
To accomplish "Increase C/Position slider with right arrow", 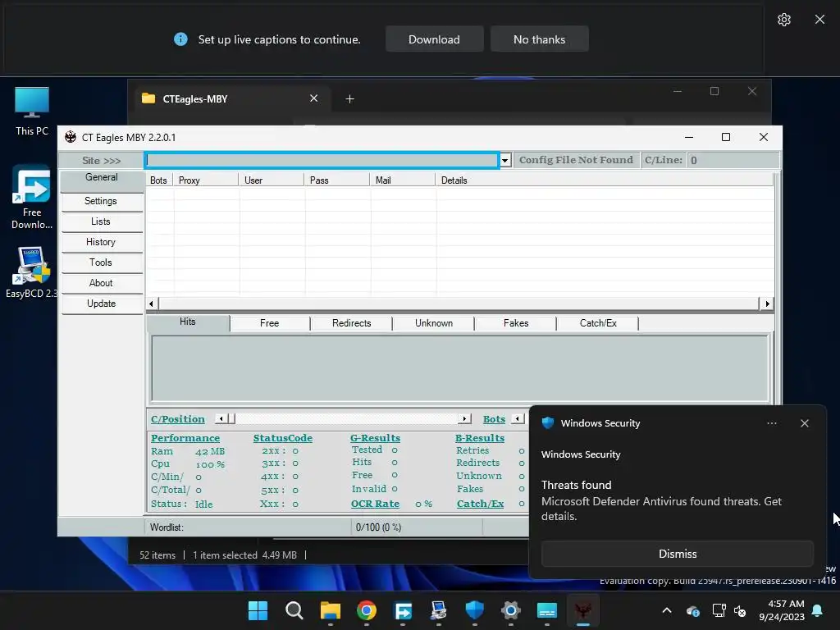I will [x=465, y=419].
